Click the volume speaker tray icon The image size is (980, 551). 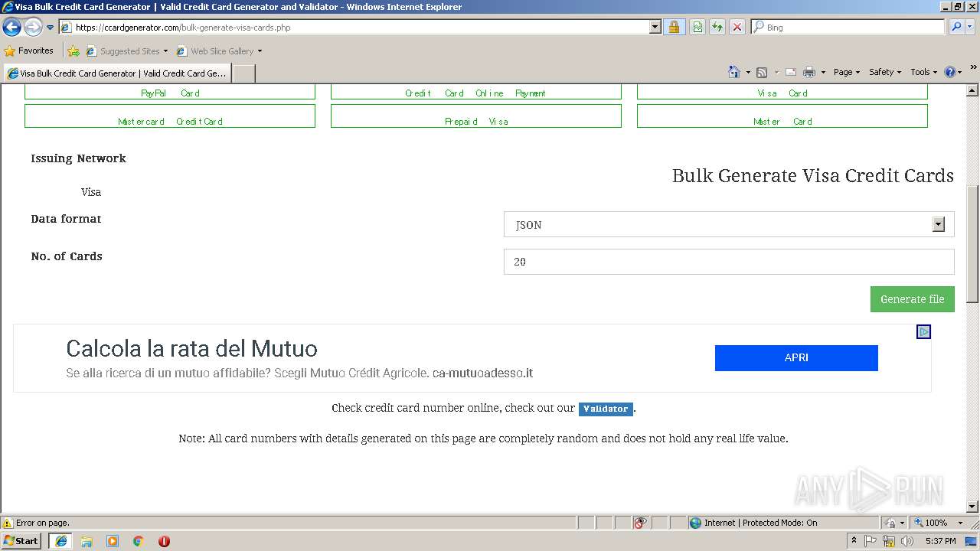tap(907, 541)
